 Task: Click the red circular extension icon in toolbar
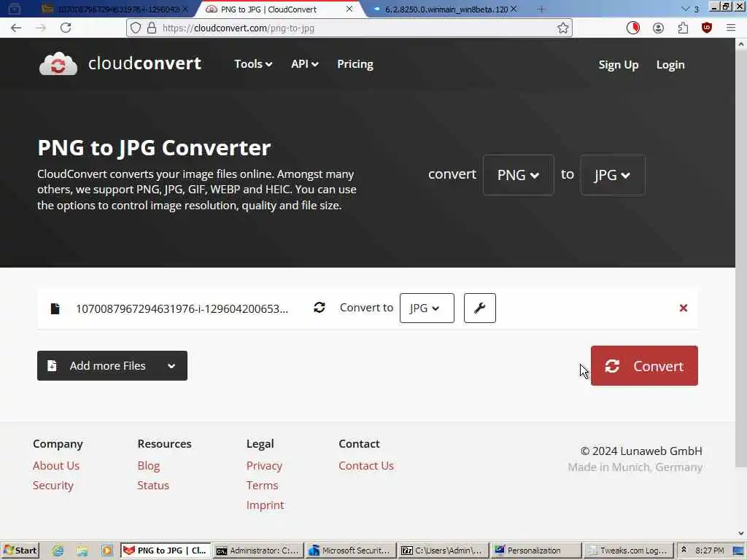[x=632, y=28]
